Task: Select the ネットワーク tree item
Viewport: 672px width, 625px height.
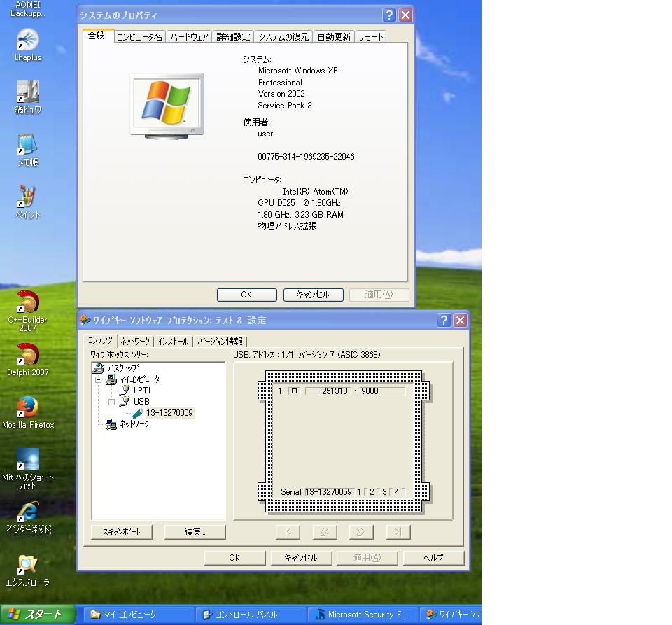Action: coord(134,423)
